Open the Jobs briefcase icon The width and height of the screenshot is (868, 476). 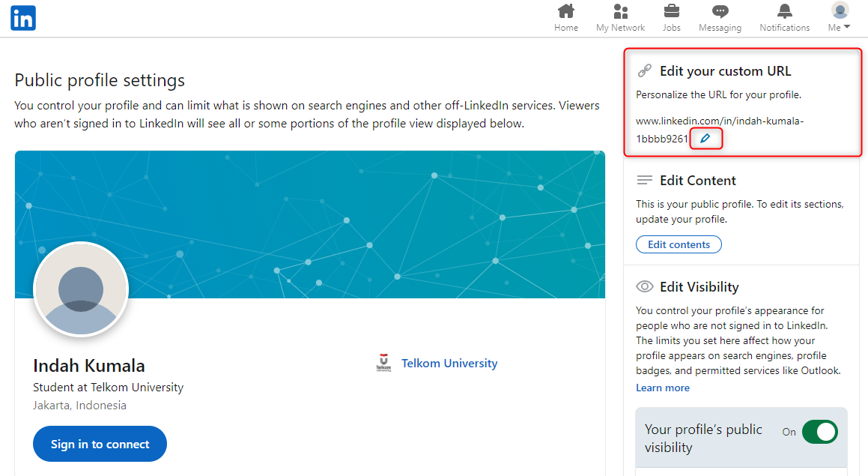672,11
